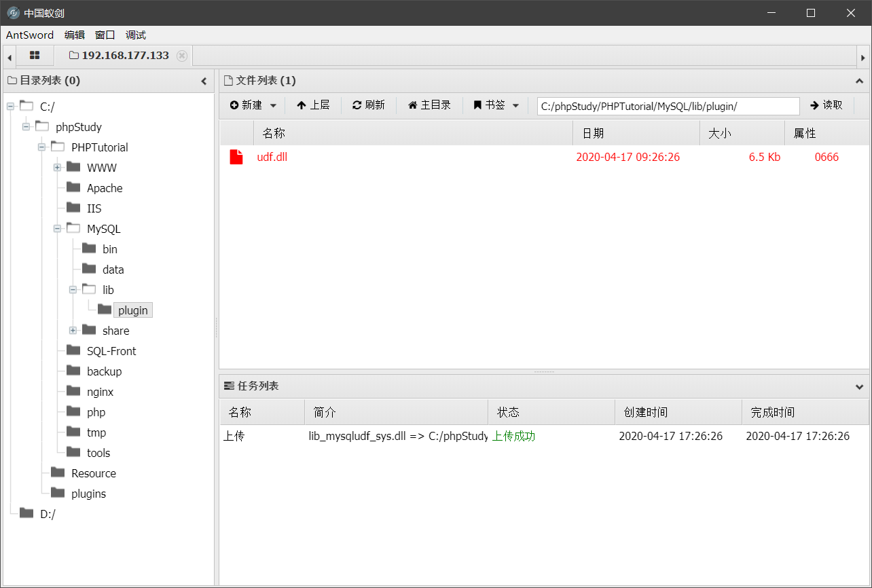Image resolution: width=872 pixels, height=588 pixels.
Task: Collapse the directory list panel arrow
Action: (204, 81)
